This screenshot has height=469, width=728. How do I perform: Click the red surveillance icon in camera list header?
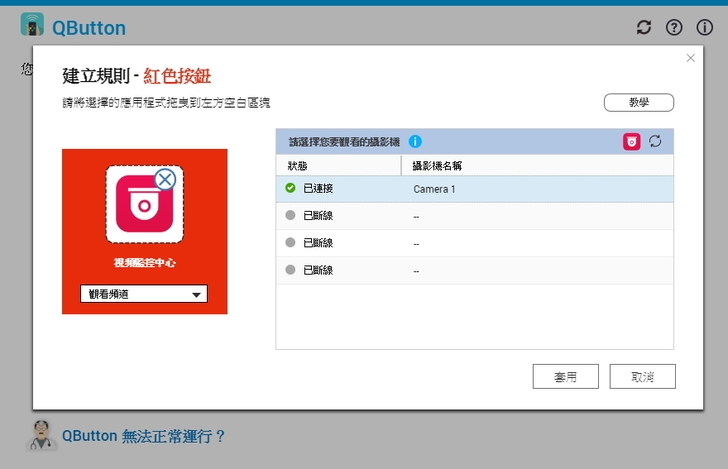point(632,142)
